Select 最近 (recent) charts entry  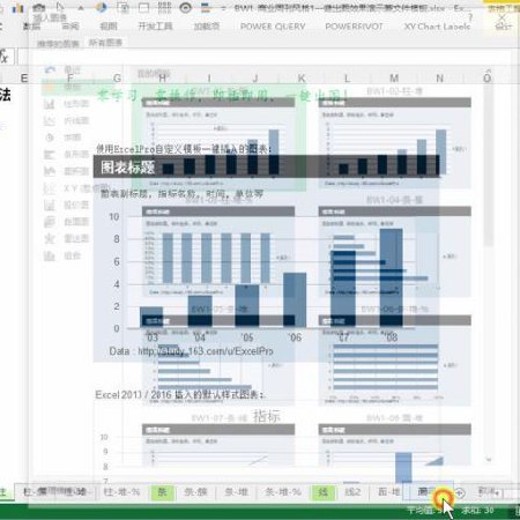(x=63, y=70)
